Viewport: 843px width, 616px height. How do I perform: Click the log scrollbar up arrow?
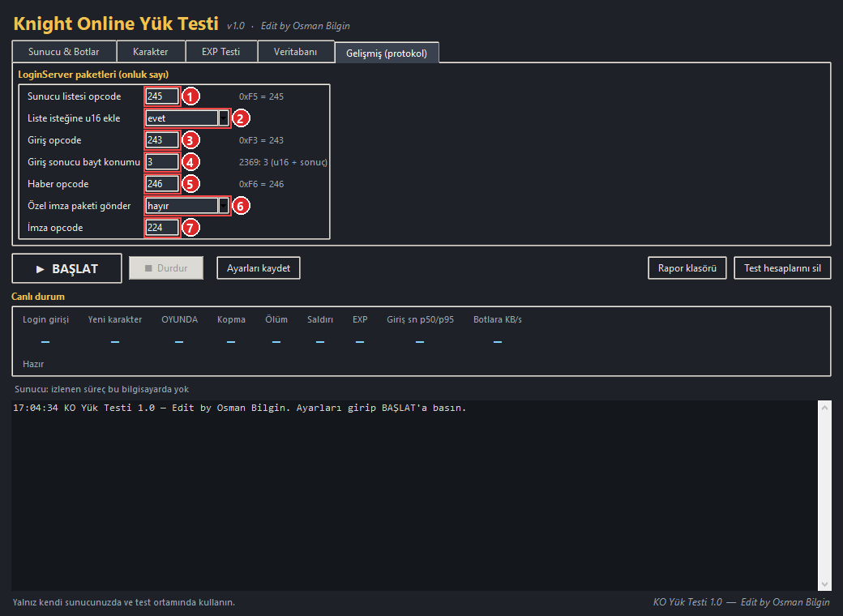click(x=824, y=408)
